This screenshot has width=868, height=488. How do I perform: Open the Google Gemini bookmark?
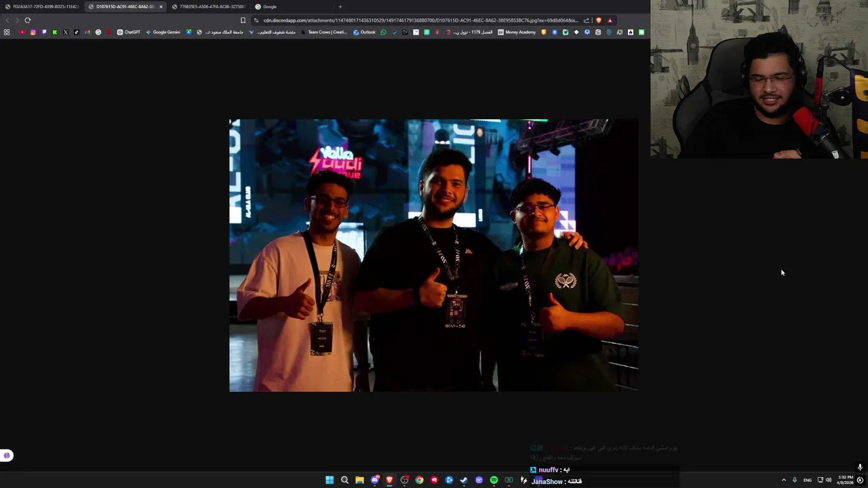(x=163, y=32)
